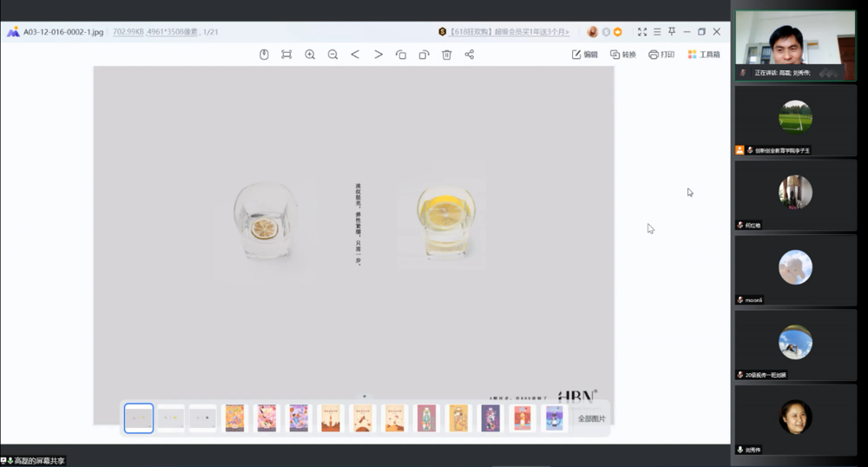Open the hamburger main menu
Viewport: 868px width, 467px height.
[657, 32]
